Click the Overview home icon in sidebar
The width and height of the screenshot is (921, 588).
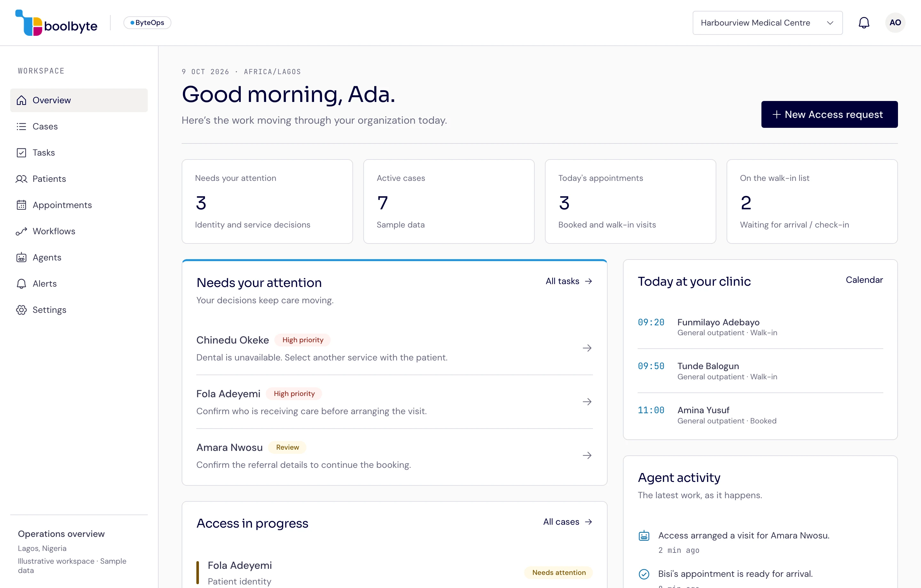[21, 100]
